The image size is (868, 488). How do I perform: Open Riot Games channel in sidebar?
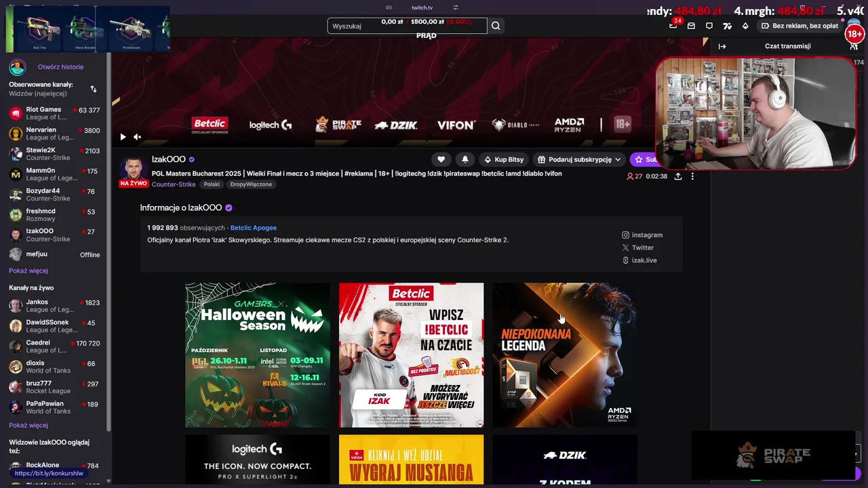[x=54, y=113]
